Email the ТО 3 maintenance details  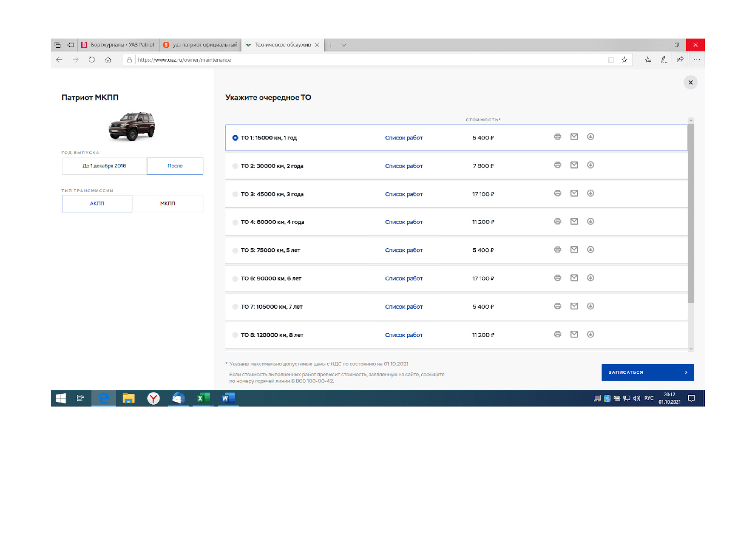click(574, 193)
